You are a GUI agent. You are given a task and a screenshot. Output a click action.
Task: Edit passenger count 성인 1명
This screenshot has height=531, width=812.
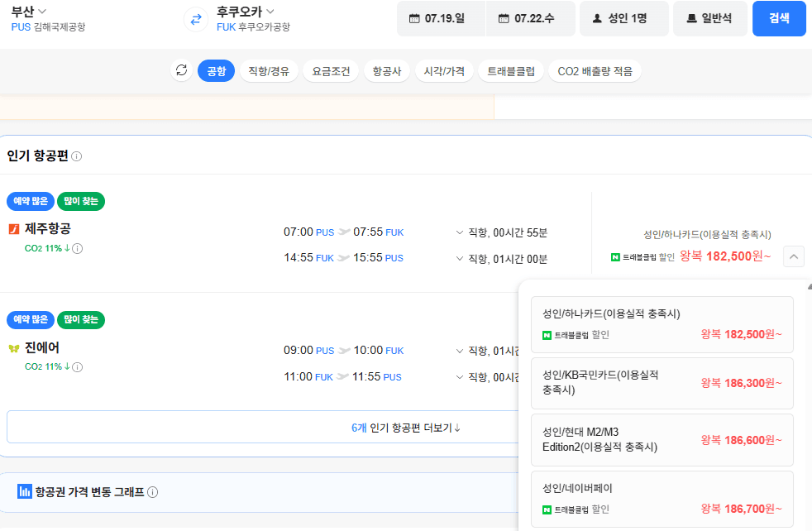[x=624, y=19]
